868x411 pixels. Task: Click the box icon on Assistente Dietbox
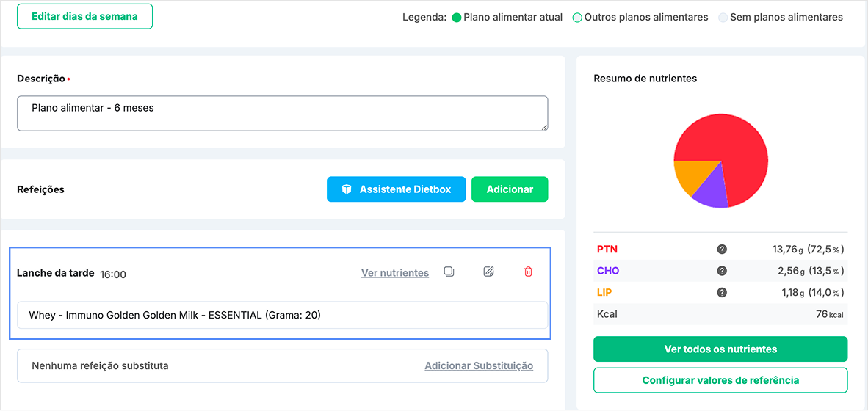click(347, 189)
